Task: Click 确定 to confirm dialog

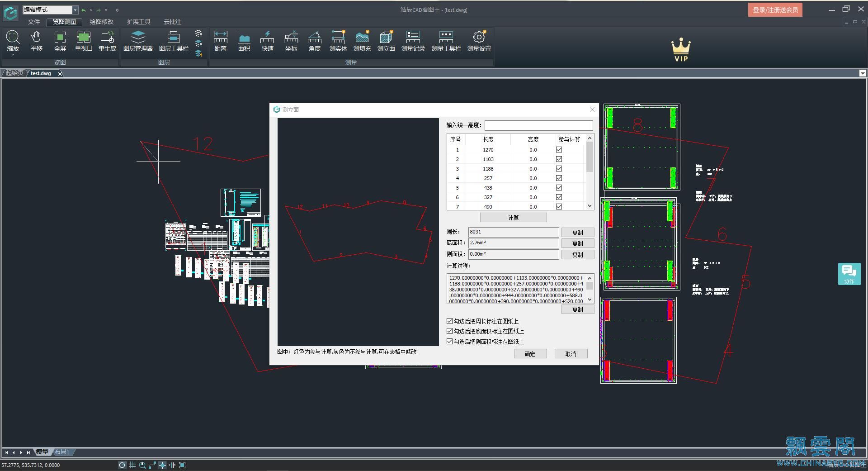Action: coord(530,354)
